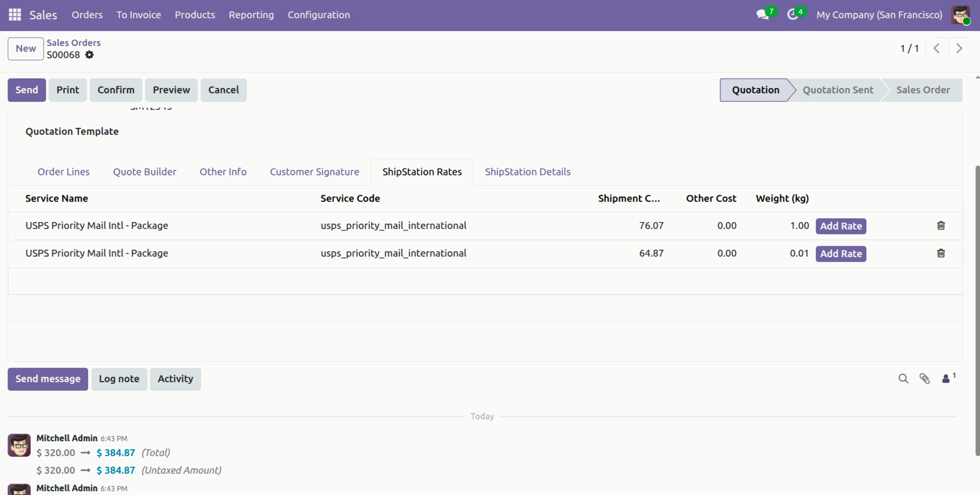Sort by Weight (kg) column header
The width and height of the screenshot is (980, 495).
click(x=782, y=199)
